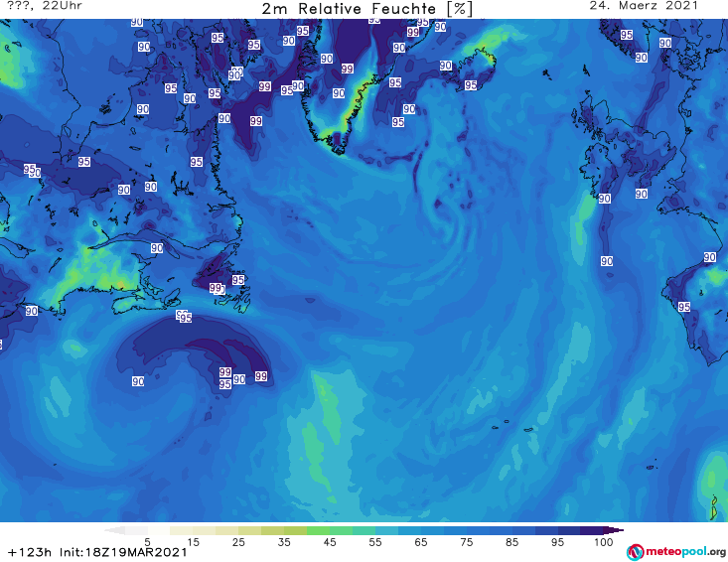Click the legend value '55'
Image resolution: width=728 pixels, height=562 pixels.
375,542
